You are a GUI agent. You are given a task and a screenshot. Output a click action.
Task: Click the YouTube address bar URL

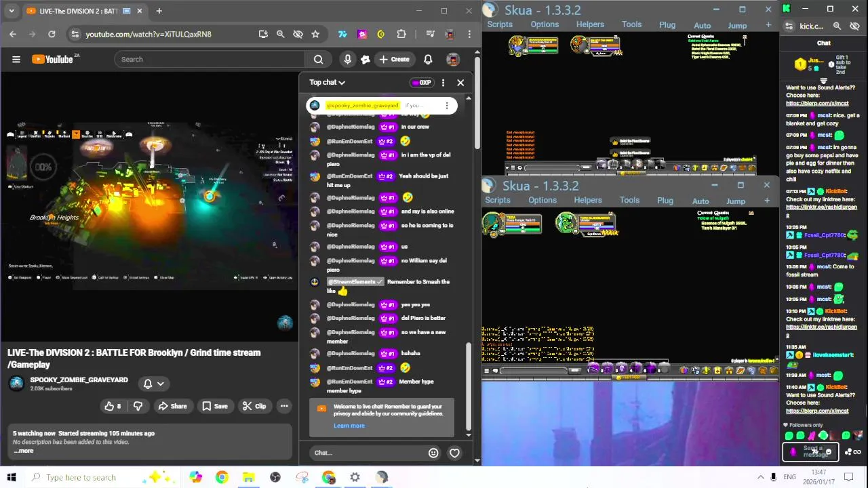(x=149, y=34)
